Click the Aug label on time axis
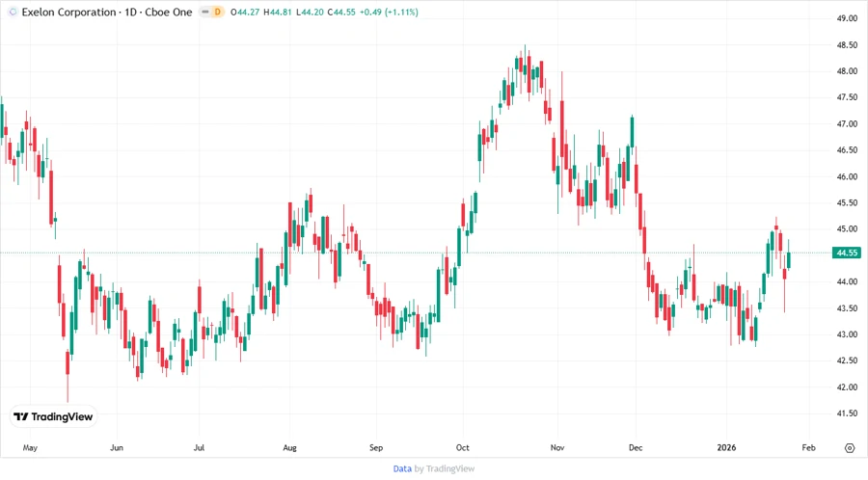The height and width of the screenshot is (480, 868). [x=289, y=448]
